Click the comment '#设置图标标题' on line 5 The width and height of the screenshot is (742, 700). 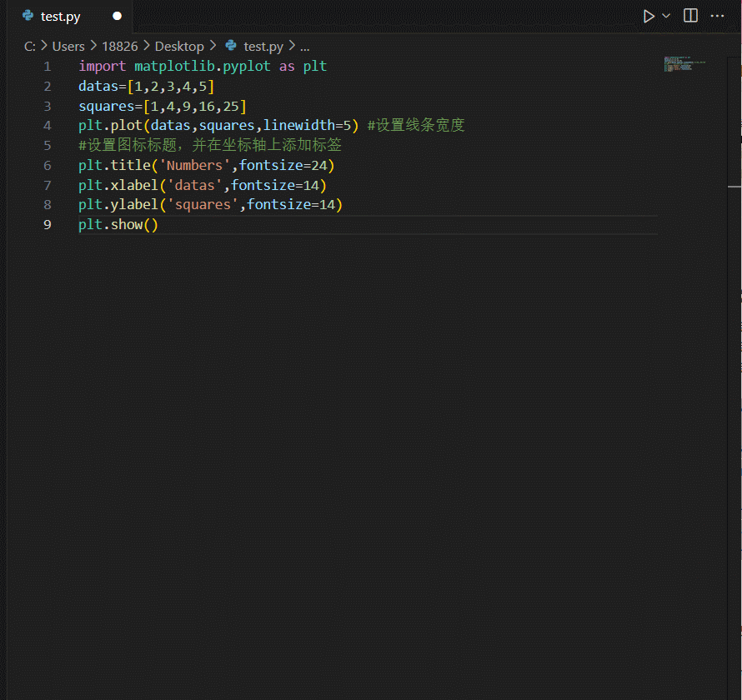pos(128,145)
